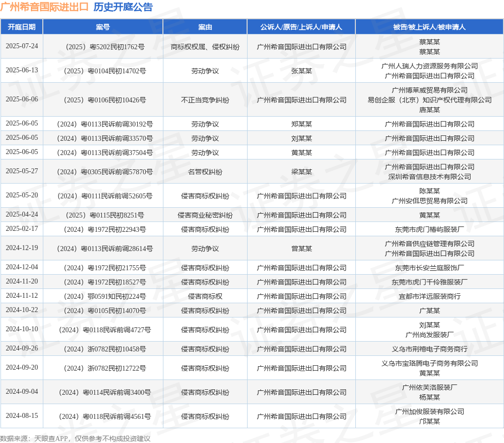504x443 pixels.
Task: Click the defendant 东莞市长安兰庭服饰厂
Action: (x=429, y=268)
